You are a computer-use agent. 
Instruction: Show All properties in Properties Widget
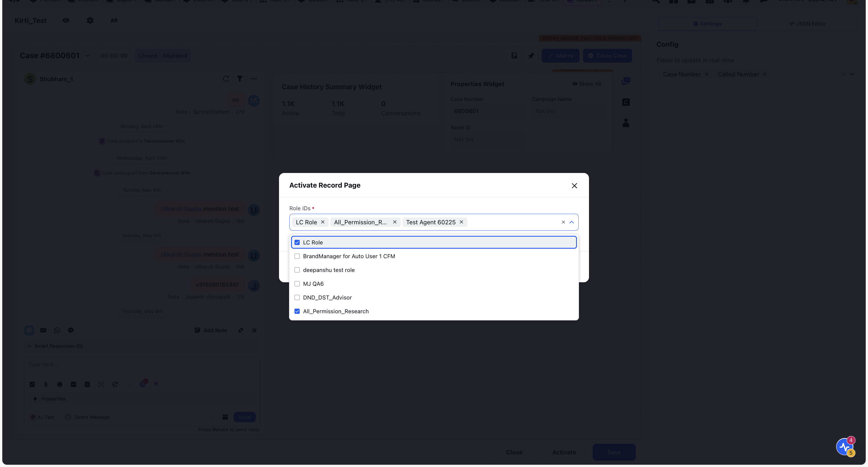[587, 84]
